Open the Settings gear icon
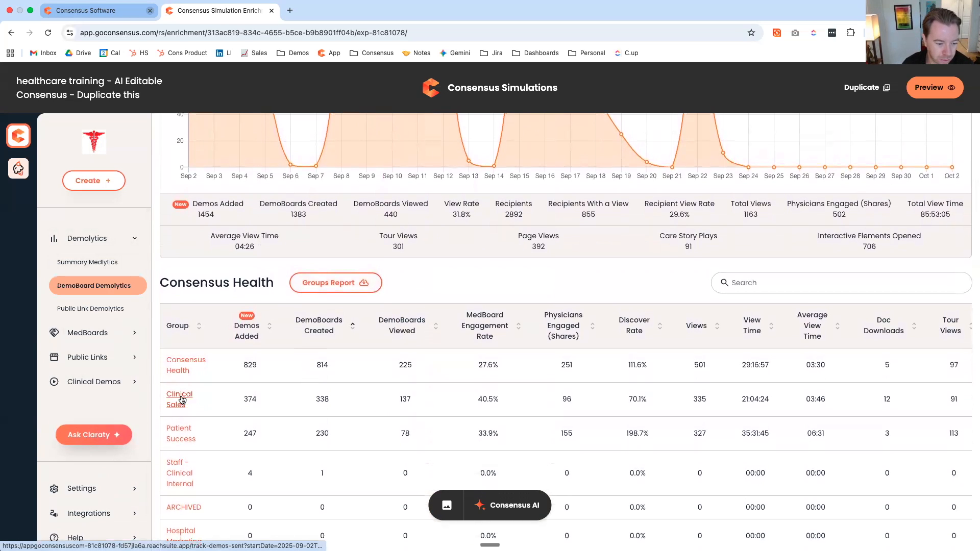 54,488
